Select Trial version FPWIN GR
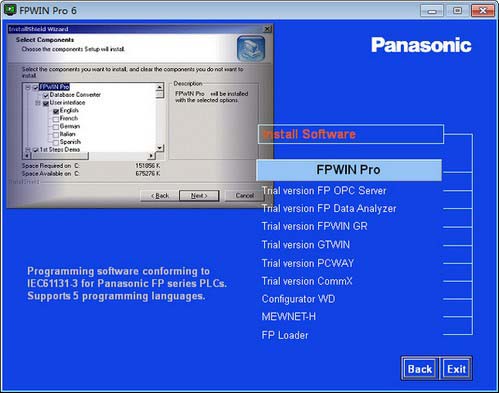The image size is (499, 393). coord(314,226)
